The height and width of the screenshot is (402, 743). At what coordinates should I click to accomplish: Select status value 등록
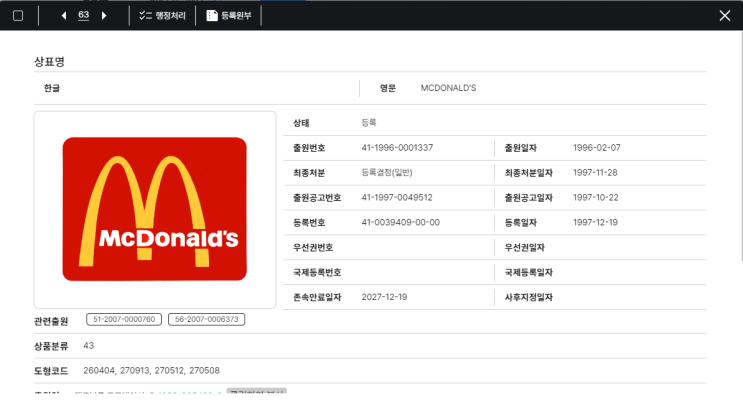click(x=369, y=123)
